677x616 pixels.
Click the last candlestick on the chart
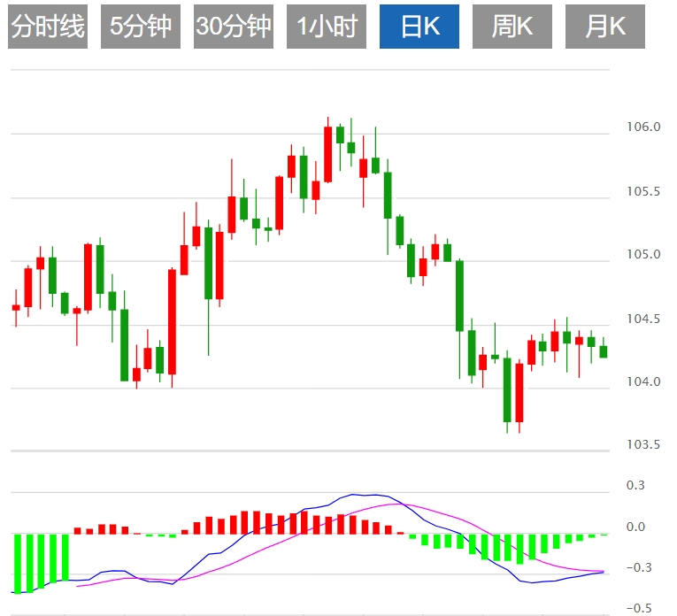[604, 351]
